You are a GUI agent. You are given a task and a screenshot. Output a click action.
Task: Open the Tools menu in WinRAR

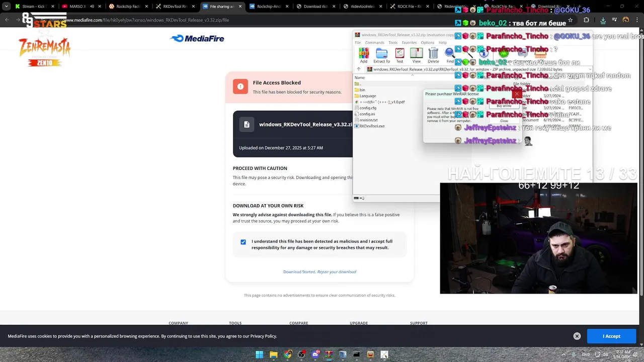[393, 43]
